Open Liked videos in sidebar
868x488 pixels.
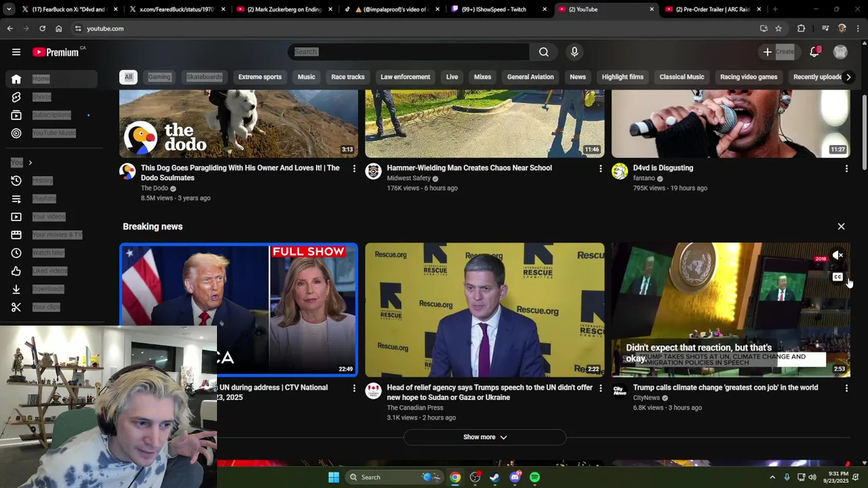click(53, 271)
